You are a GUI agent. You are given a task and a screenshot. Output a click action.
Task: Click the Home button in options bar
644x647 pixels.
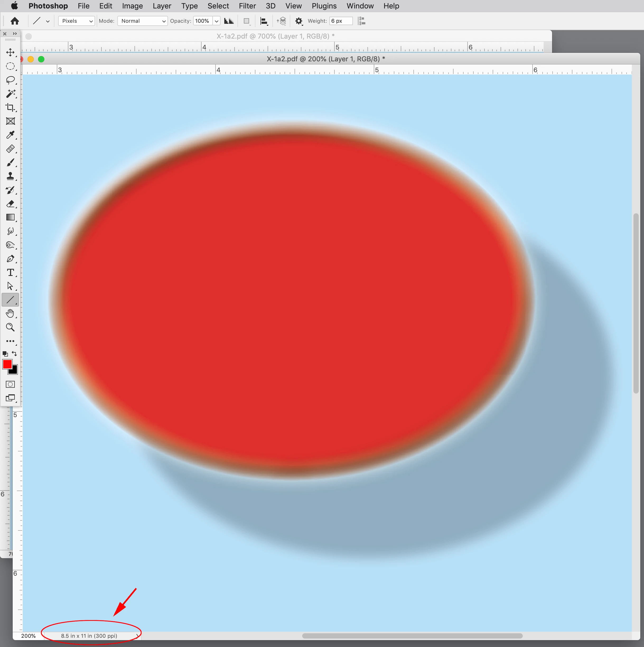(15, 21)
